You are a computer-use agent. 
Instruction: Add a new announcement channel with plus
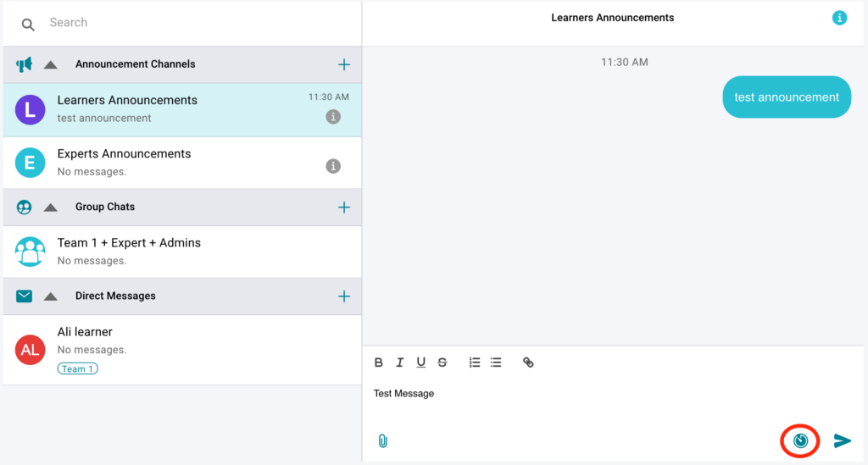click(x=344, y=64)
